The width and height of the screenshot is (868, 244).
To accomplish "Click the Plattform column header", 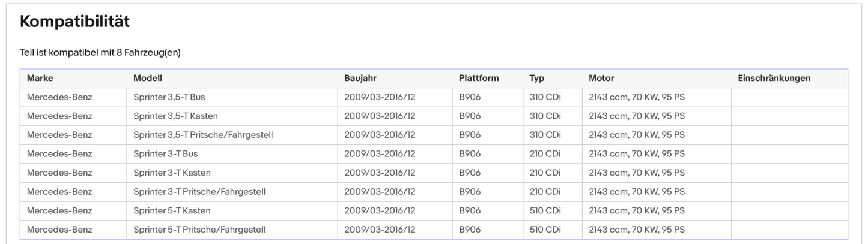I will click(479, 78).
